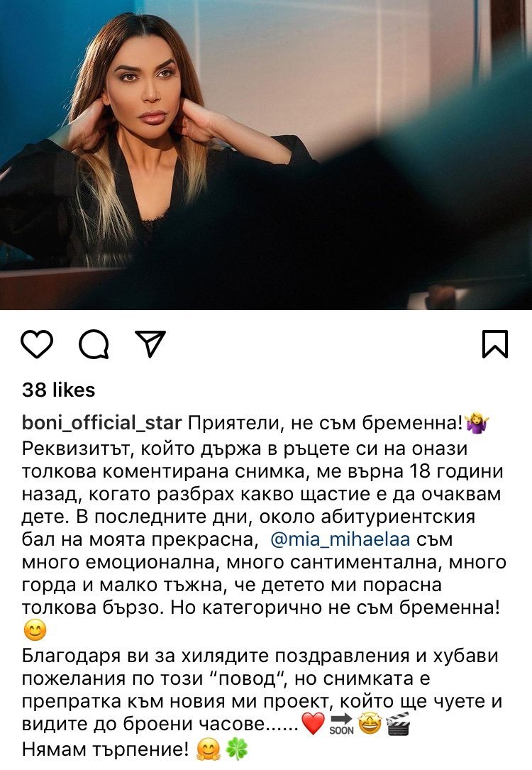
Task: View the list of 38 likes
Action: [58, 390]
